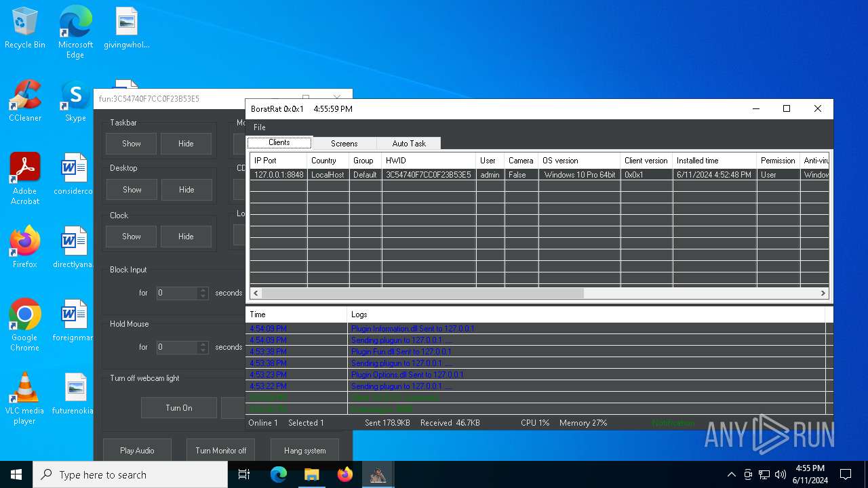Launch Firefox desktop shortcut
This screenshot has width=868, height=488.
(25, 247)
